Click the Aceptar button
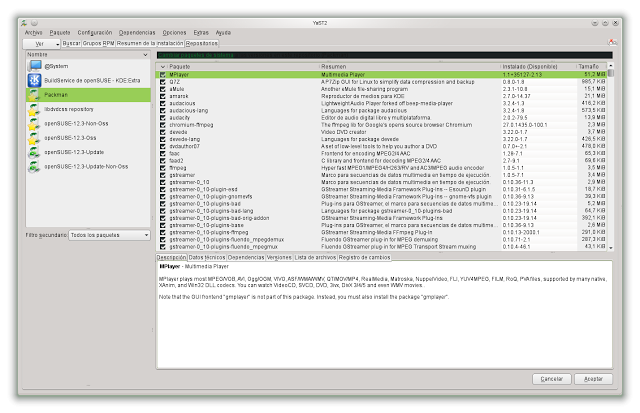 [x=593, y=379]
